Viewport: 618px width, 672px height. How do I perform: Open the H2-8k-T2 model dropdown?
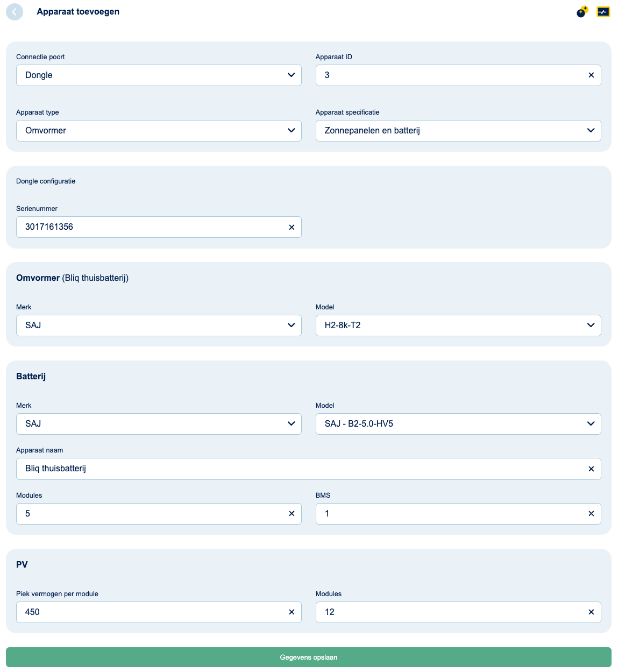458,326
